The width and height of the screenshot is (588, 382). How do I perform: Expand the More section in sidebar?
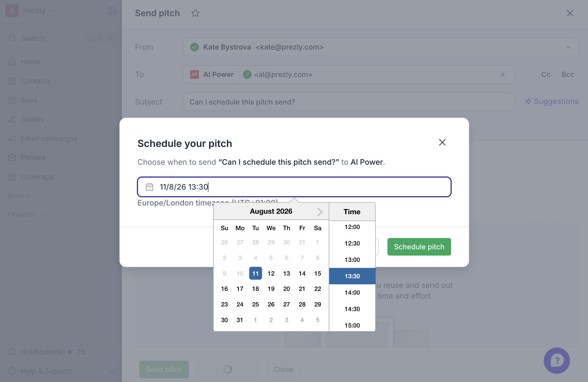point(20,196)
